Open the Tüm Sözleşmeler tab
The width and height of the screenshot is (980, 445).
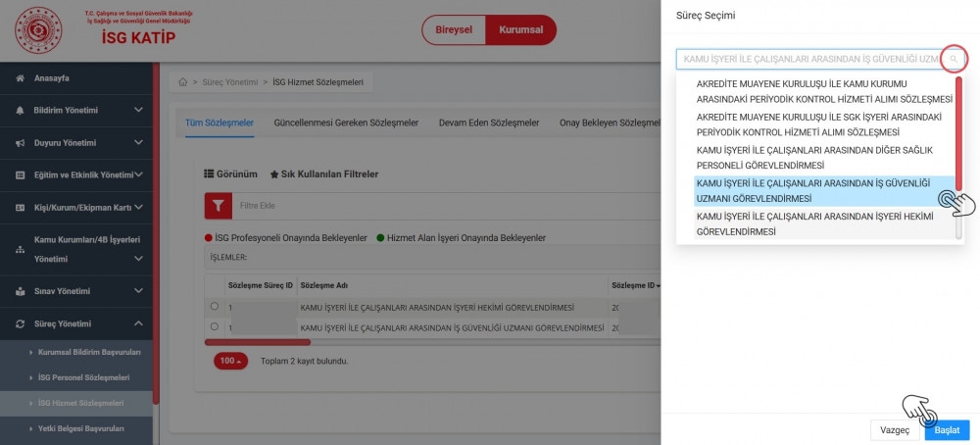click(x=220, y=123)
